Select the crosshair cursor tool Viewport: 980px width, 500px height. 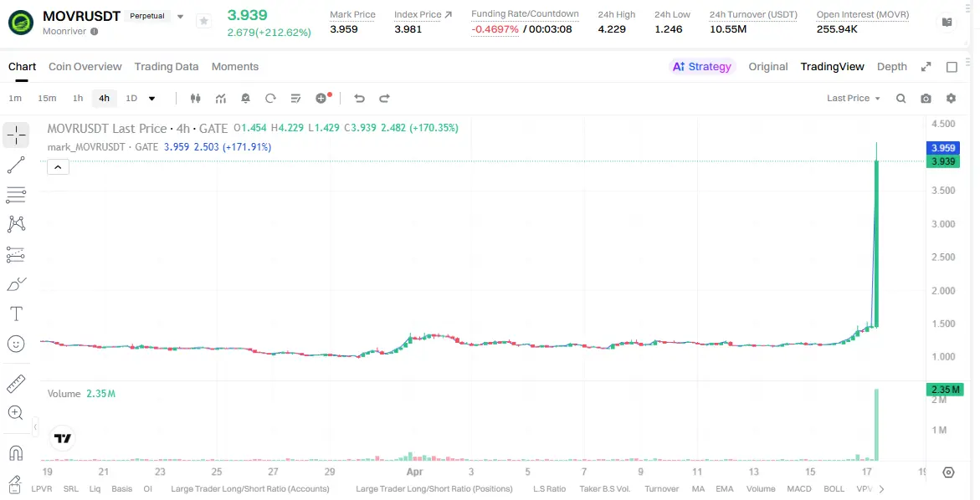pyautogui.click(x=16, y=135)
